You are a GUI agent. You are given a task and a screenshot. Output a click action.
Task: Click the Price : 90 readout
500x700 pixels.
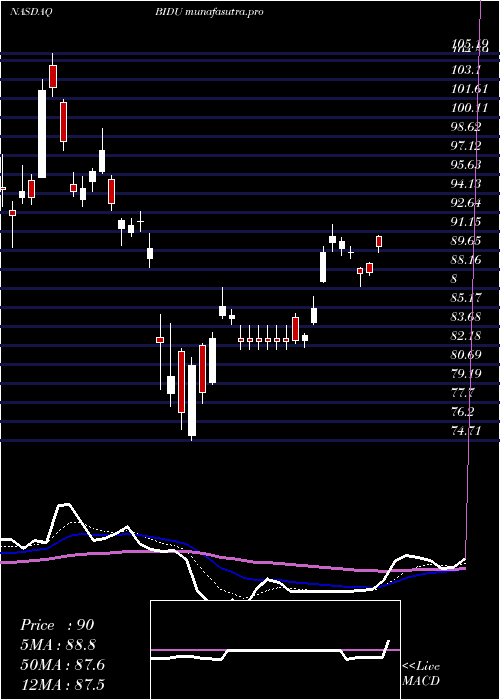click(x=57, y=625)
